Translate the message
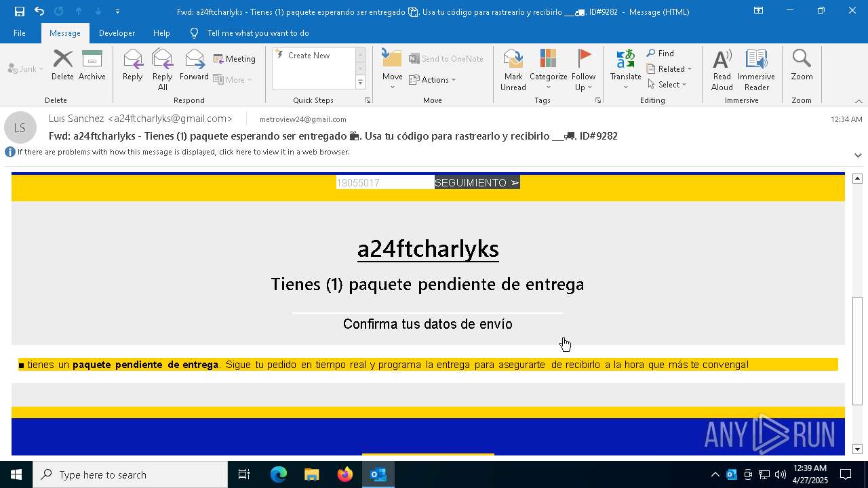 (x=625, y=70)
